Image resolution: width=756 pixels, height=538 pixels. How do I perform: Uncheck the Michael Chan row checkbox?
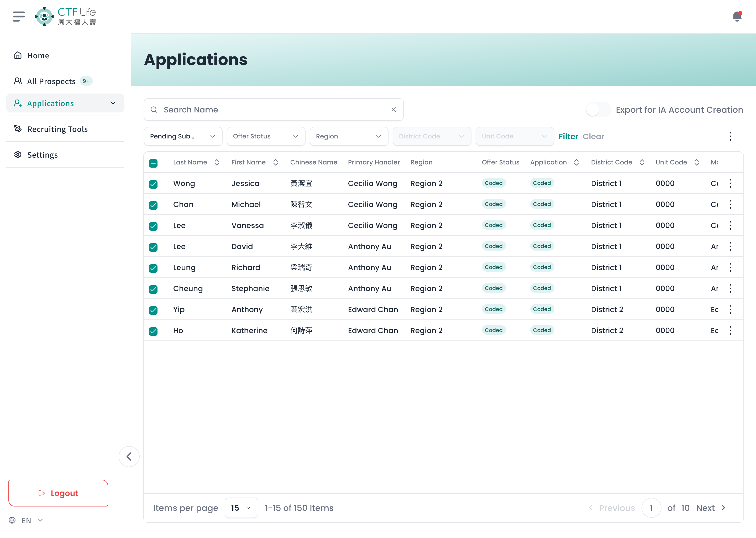153,205
